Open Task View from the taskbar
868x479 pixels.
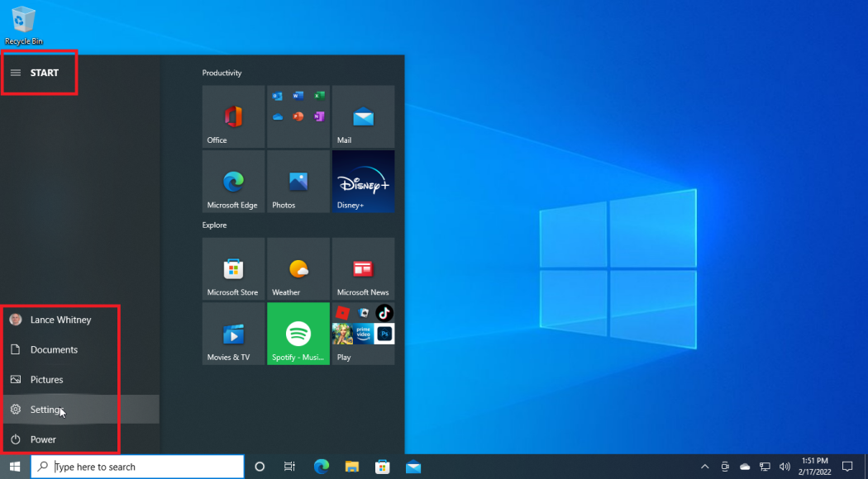pyautogui.click(x=289, y=466)
